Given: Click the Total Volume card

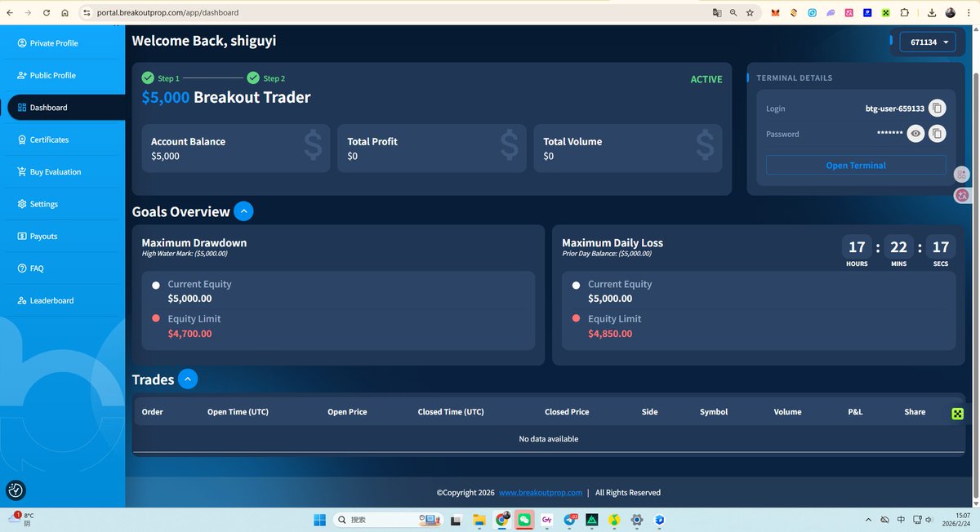Looking at the screenshot, I should coord(628,149).
